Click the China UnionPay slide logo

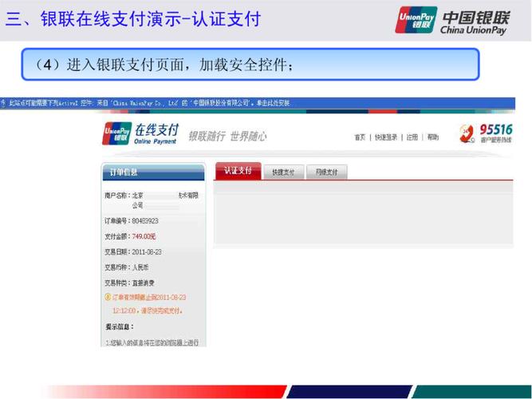[452, 21]
